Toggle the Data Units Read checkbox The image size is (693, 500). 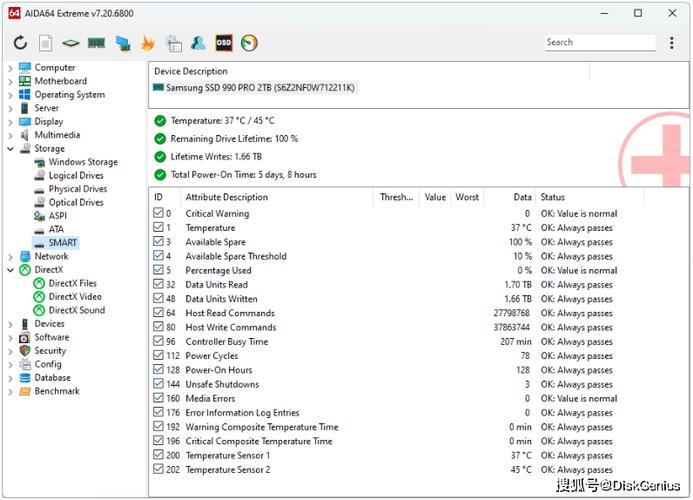point(158,284)
